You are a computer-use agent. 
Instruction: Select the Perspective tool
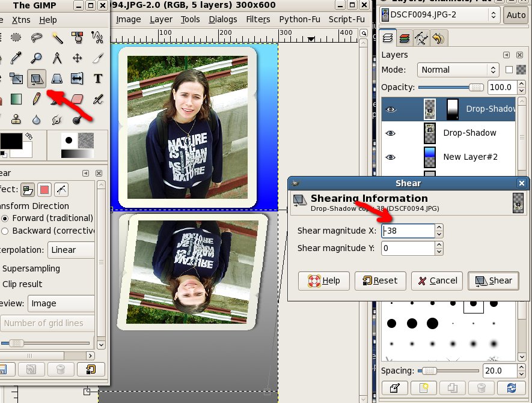tap(57, 79)
